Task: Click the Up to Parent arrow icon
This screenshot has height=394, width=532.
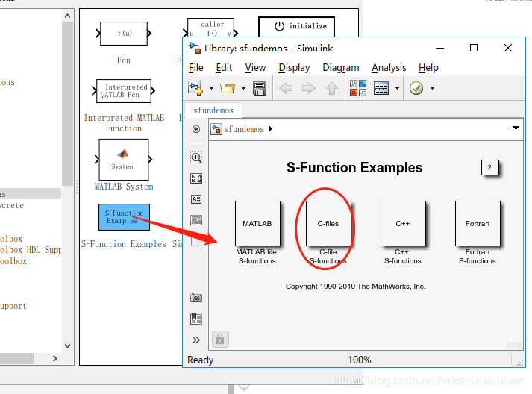Action: pyautogui.click(x=332, y=88)
